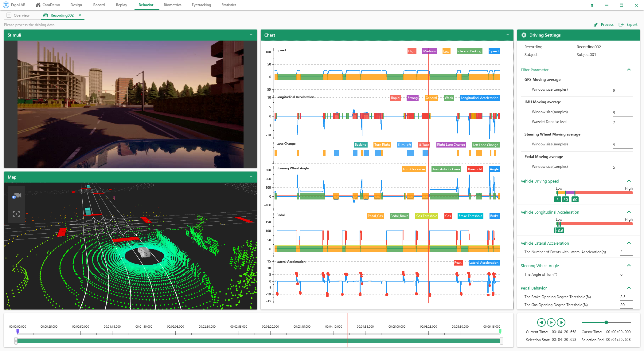
Task: Open the Overview tab
Action: [21, 15]
